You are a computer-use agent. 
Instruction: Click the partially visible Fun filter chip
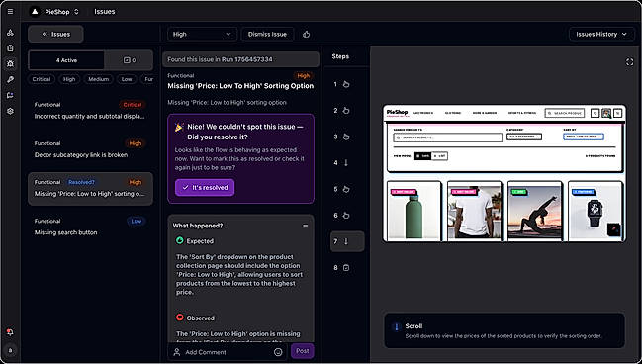point(147,79)
